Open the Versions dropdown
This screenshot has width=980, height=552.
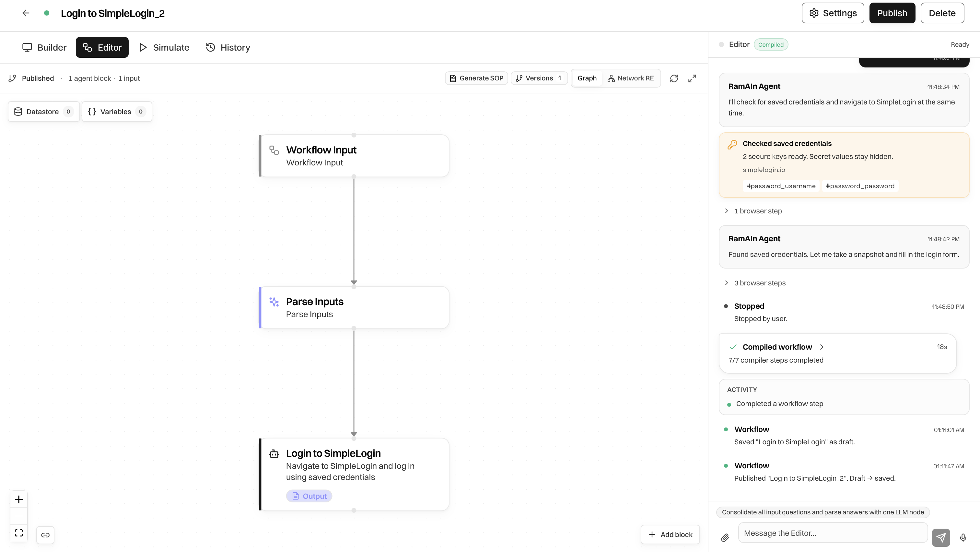point(539,78)
